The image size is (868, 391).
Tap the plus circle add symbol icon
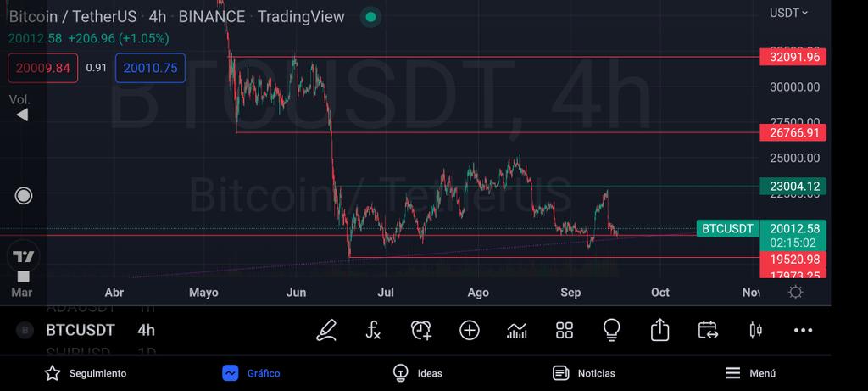tap(470, 331)
